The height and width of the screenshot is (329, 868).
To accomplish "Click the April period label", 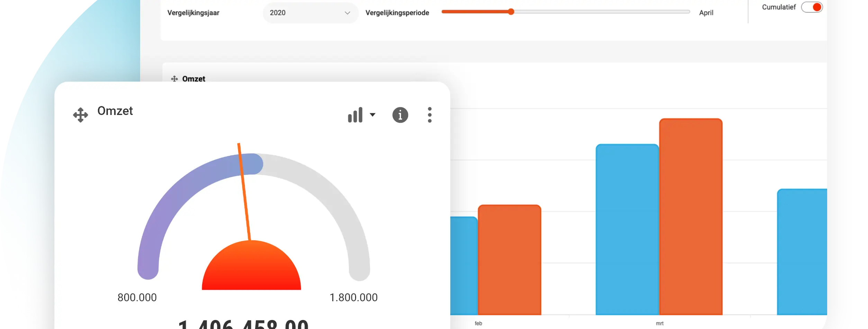I will (706, 13).
